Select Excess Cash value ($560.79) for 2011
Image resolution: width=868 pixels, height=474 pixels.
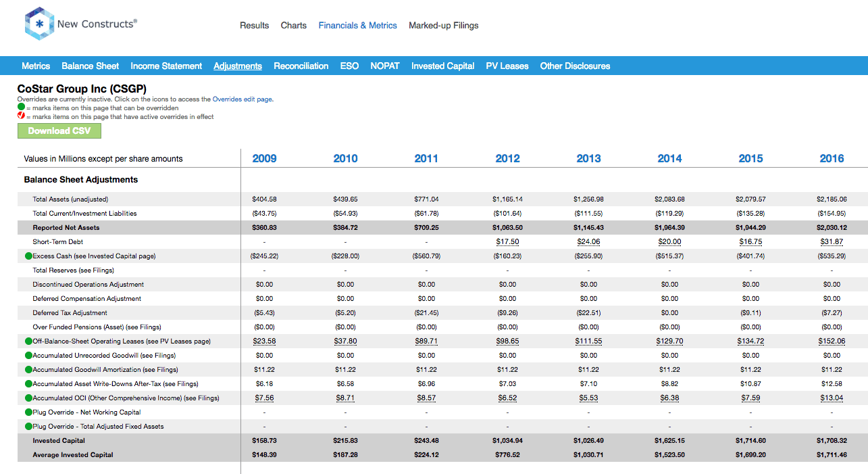pyautogui.click(x=426, y=256)
